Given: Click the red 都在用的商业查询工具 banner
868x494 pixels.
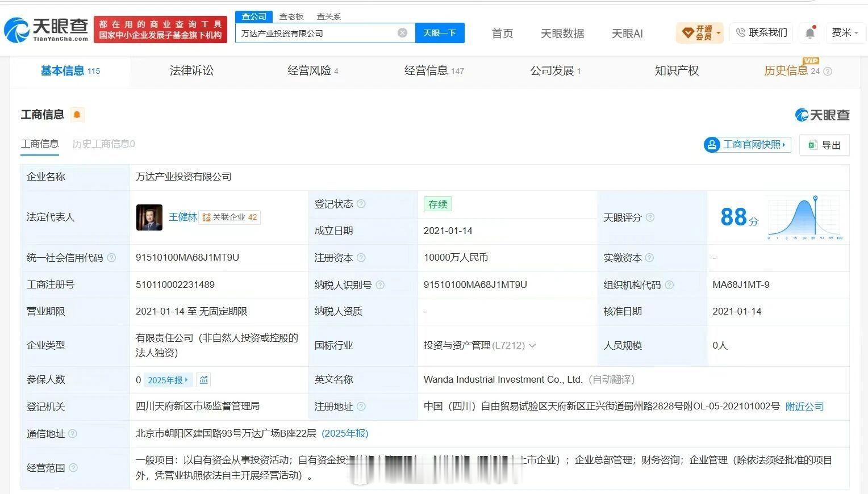Looking at the screenshot, I should (x=160, y=30).
